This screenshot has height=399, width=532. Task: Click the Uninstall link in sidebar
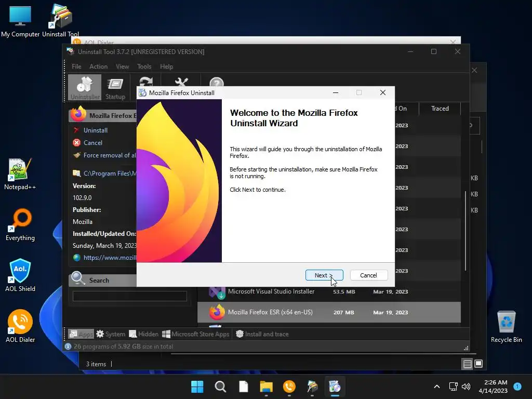click(x=96, y=130)
